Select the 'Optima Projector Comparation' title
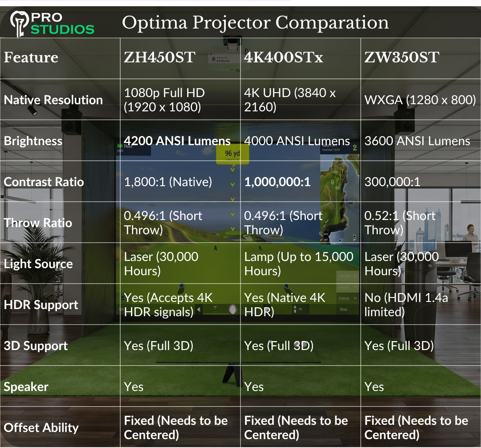The width and height of the screenshot is (481, 448). pyautogui.click(x=255, y=22)
